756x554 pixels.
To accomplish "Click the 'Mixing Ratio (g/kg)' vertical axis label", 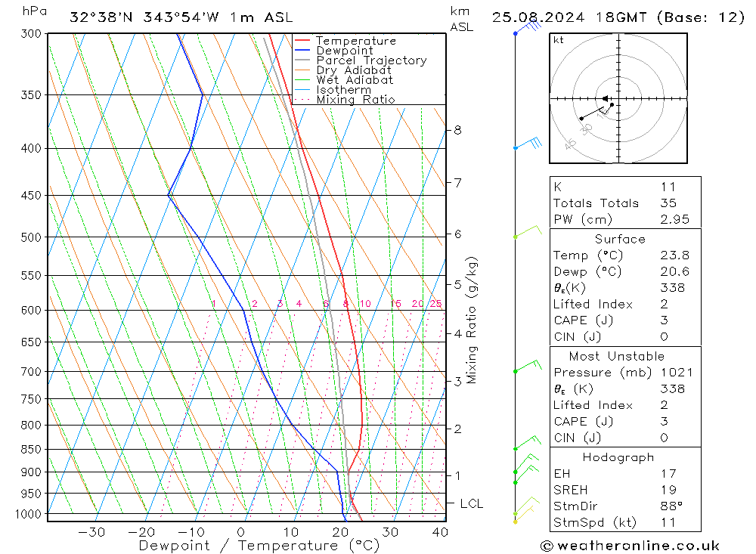I will pyautogui.click(x=472, y=320).
